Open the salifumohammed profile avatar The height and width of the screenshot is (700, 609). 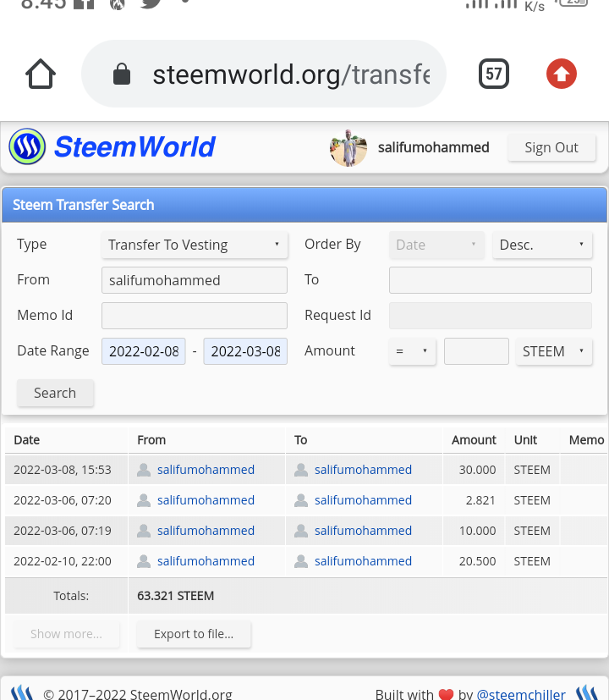(x=348, y=148)
